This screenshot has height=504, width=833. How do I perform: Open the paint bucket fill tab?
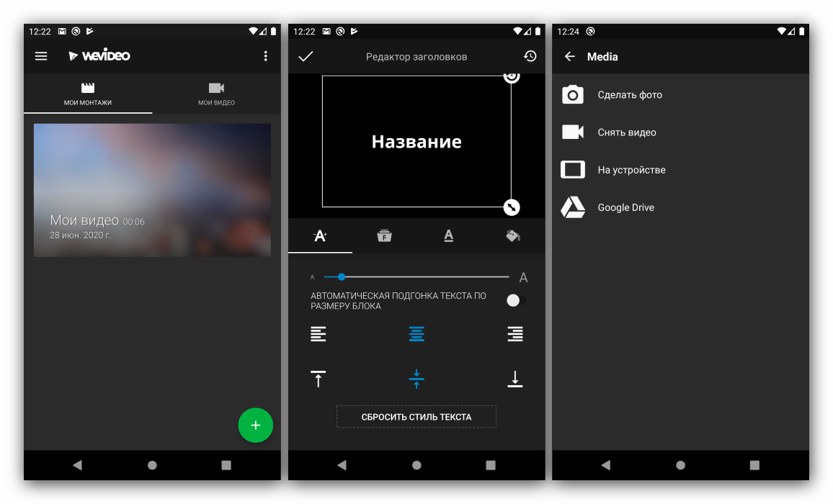click(x=512, y=235)
